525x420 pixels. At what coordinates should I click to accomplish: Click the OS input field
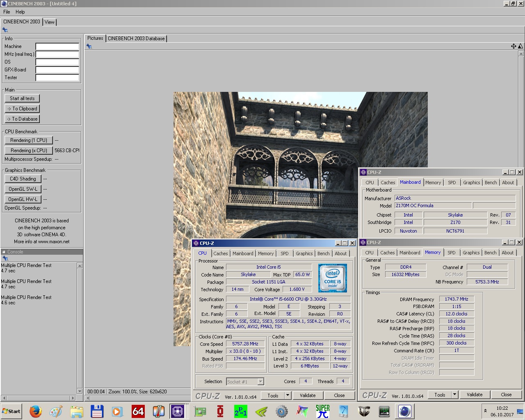coord(57,62)
